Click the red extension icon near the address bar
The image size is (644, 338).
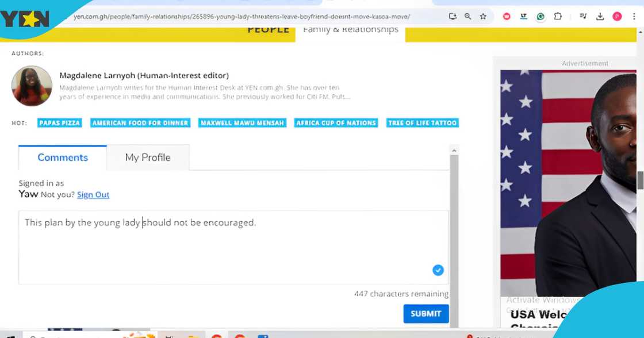506,17
